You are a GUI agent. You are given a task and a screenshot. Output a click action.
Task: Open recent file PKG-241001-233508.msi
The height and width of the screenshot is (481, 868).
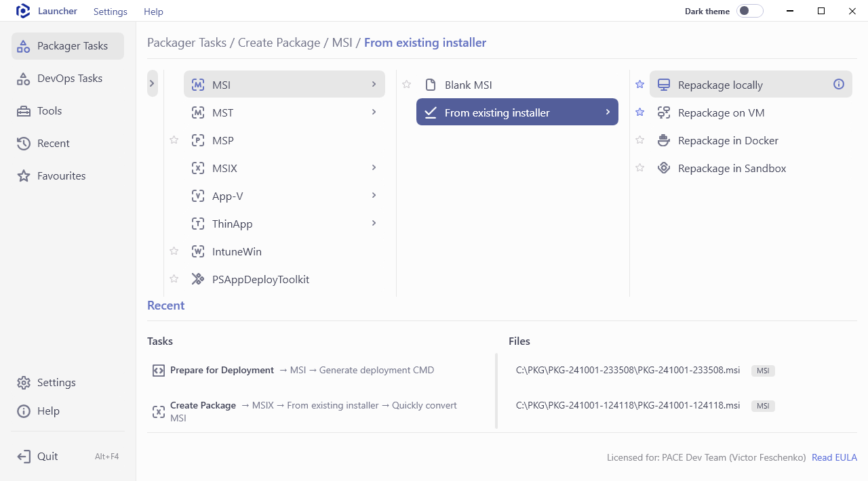point(628,371)
